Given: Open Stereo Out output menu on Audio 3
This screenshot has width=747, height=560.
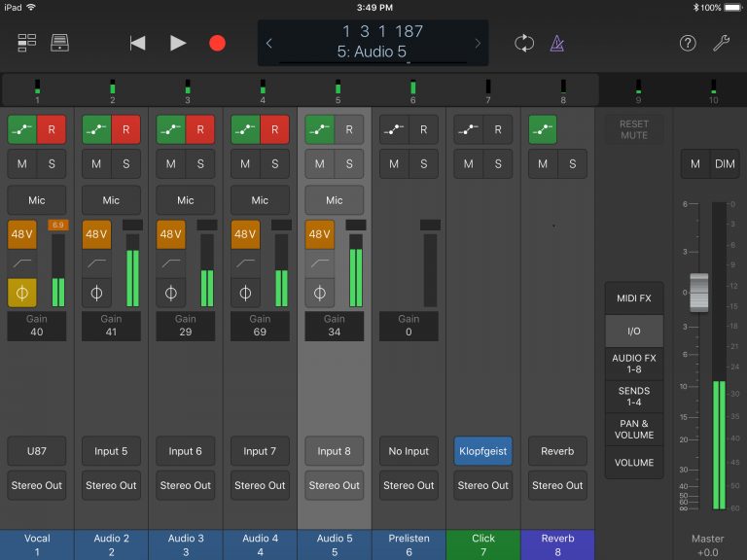Looking at the screenshot, I should [x=186, y=485].
